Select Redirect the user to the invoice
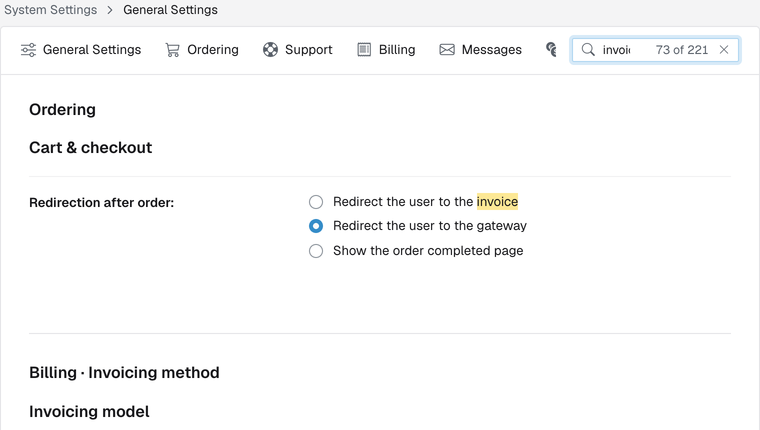 316,202
